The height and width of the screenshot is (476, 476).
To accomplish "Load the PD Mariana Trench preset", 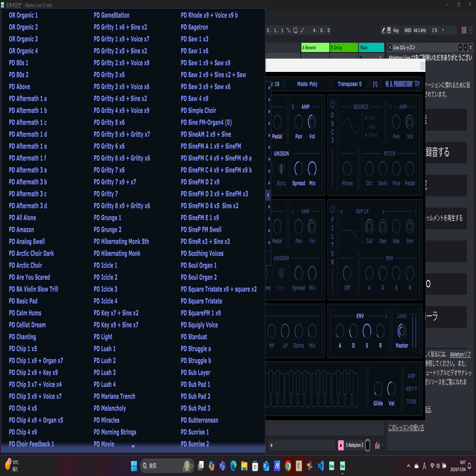I will tap(114, 396).
